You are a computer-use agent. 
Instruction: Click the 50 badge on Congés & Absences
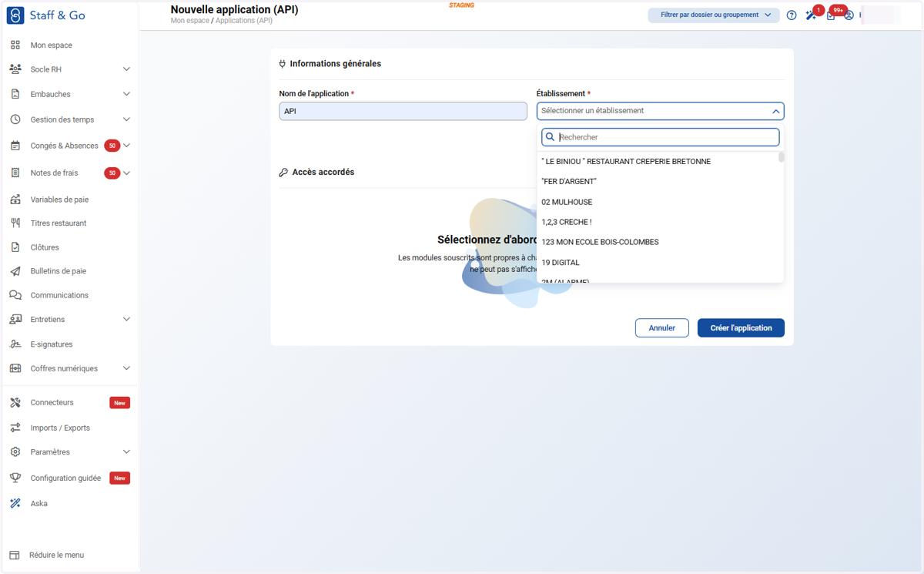click(112, 146)
